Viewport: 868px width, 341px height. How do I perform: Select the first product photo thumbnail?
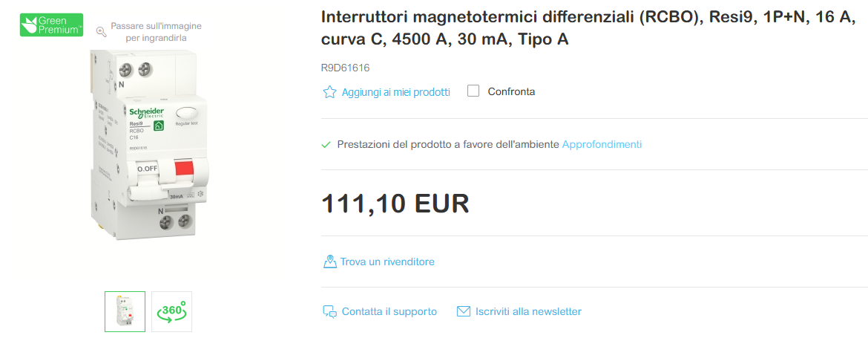click(125, 311)
